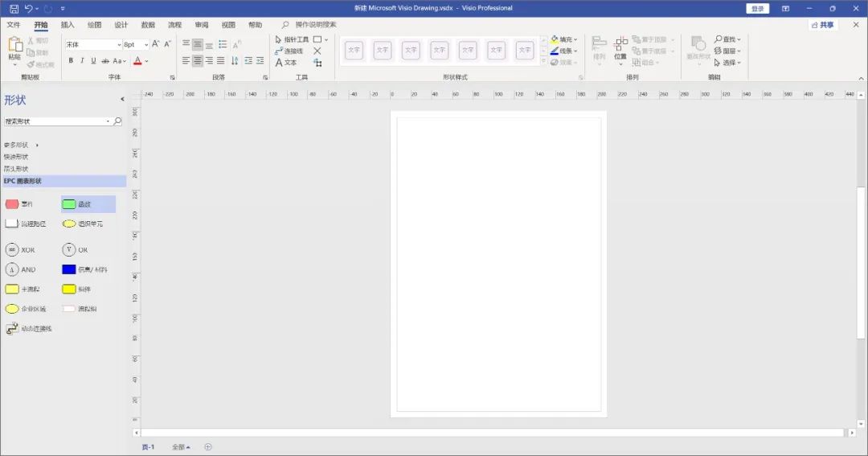Open the File (文件) menu
Screen dimensions: 868x456
14,25
